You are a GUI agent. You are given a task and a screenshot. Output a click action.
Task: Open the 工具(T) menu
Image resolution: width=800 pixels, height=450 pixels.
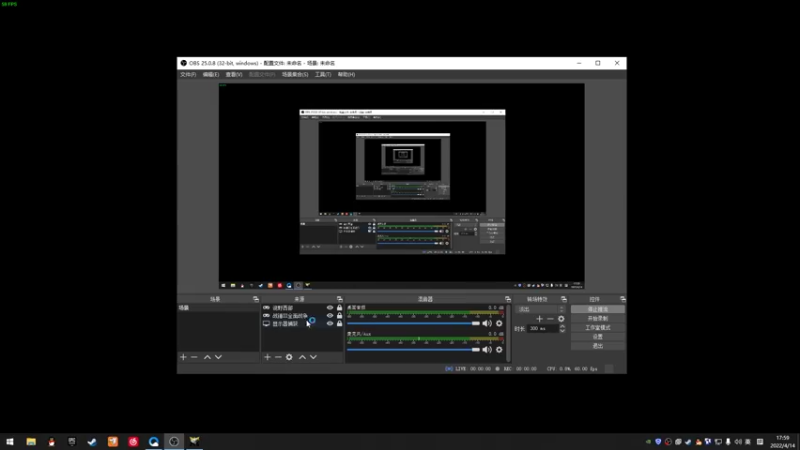[323, 74]
